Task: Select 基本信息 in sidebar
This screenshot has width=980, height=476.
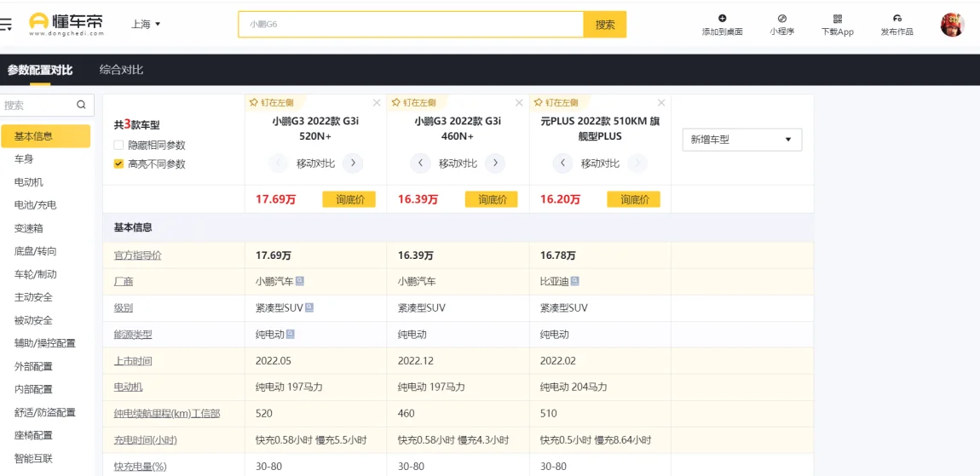Action: click(46, 136)
